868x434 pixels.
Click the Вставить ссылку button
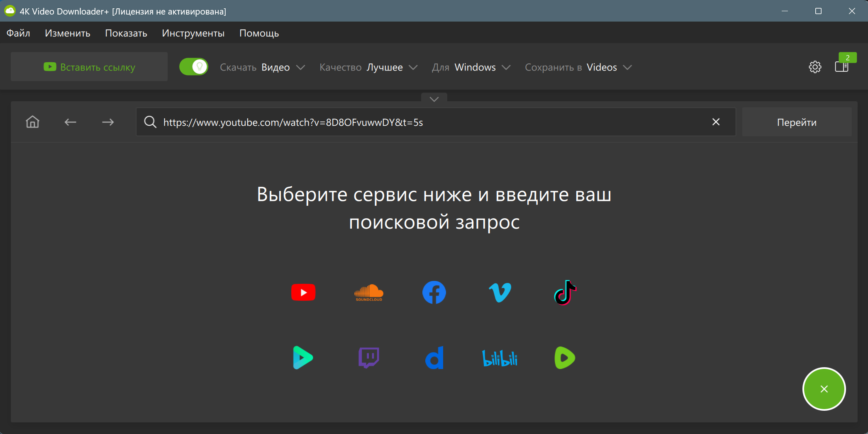coord(89,67)
